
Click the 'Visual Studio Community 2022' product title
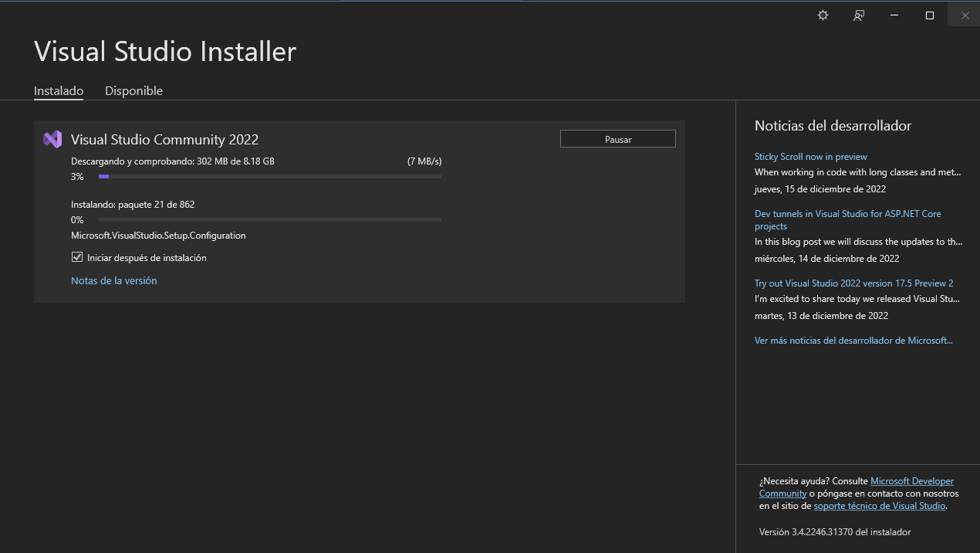click(x=164, y=140)
